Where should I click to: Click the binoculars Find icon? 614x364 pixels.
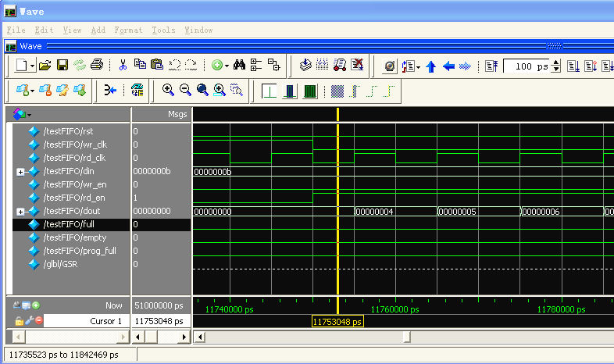pos(240,66)
